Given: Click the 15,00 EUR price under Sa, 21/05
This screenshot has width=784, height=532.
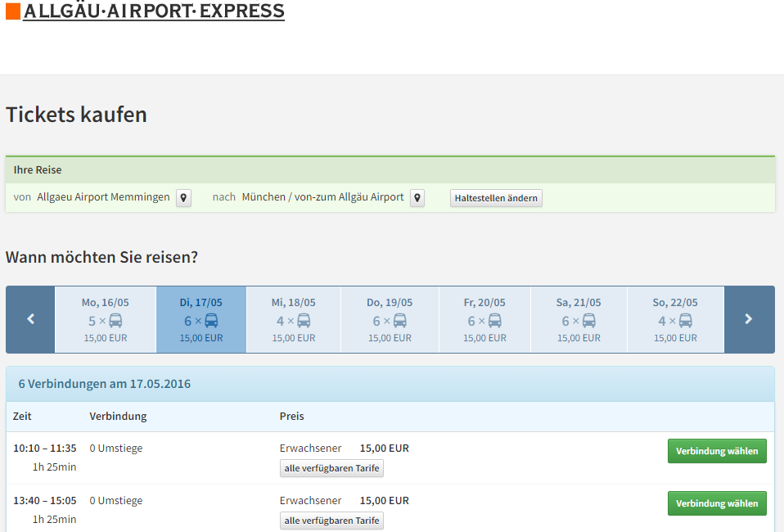Looking at the screenshot, I should 579,338.
